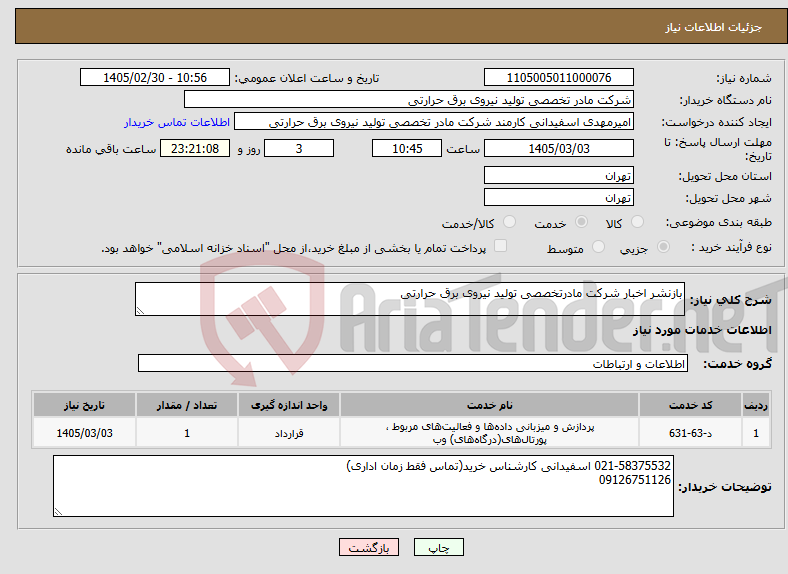Click the remaining time field 23:21:08
This screenshot has height=574, width=788.
click(195, 148)
